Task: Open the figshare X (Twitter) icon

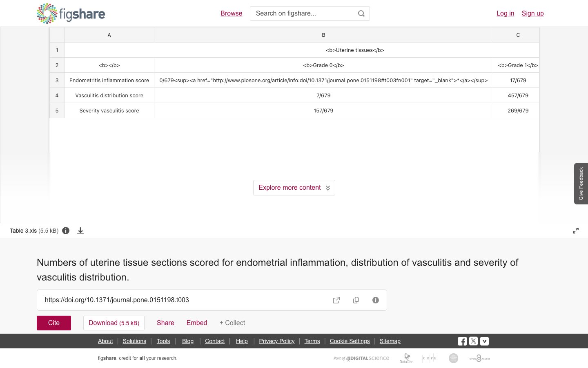Action: (473, 341)
